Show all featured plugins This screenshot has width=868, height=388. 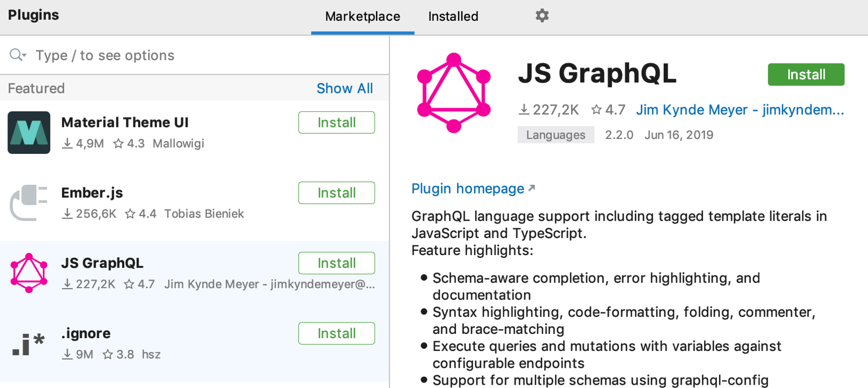[345, 88]
